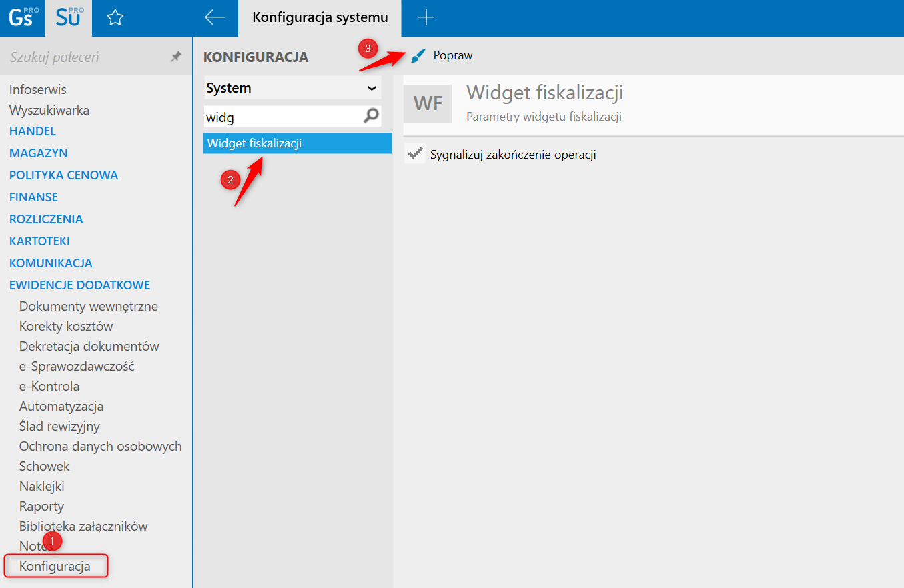The width and height of the screenshot is (904, 588).
Task: Open Naklejki in sidebar
Action: point(42,487)
